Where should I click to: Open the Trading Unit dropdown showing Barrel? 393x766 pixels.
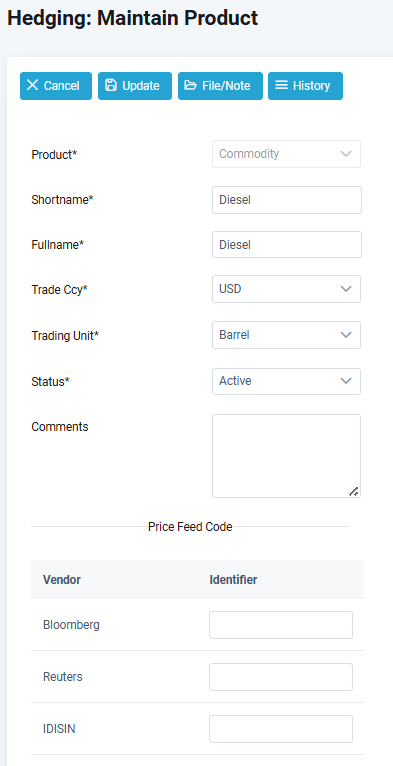(x=286, y=335)
